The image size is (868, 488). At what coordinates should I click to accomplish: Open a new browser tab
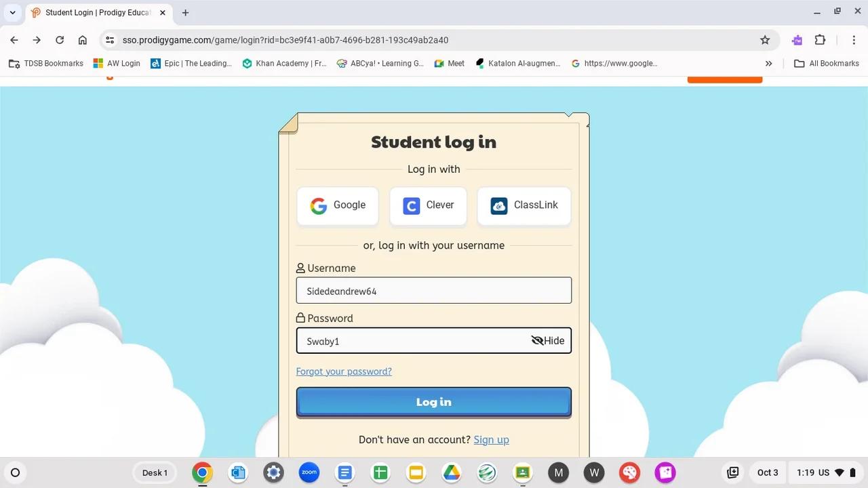point(185,12)
